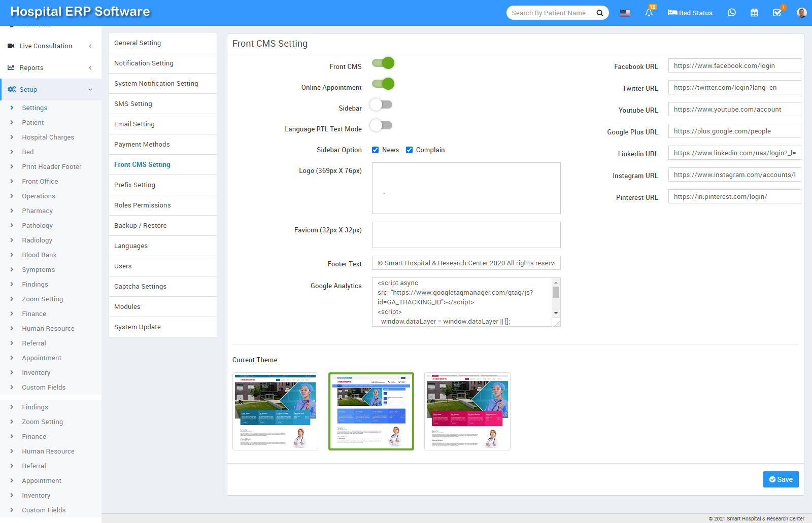The image size is (812, 523).
Task: Expand the Live Consultation menu
Action: 46,46
